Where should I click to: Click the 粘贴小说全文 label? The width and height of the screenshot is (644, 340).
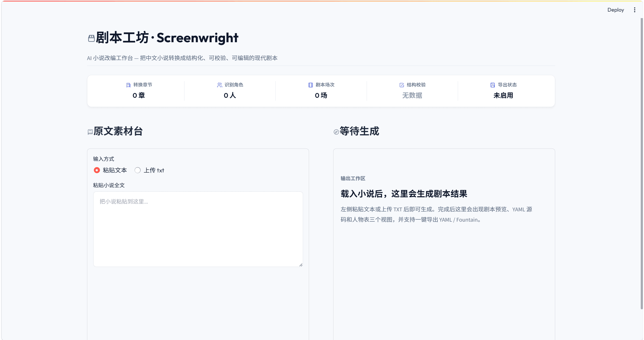[x=109, y=185]
